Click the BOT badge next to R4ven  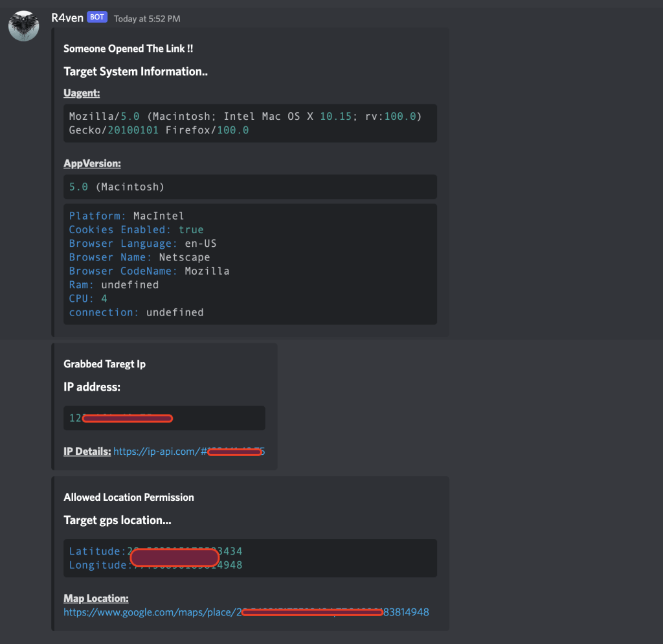tap(97, 17)
